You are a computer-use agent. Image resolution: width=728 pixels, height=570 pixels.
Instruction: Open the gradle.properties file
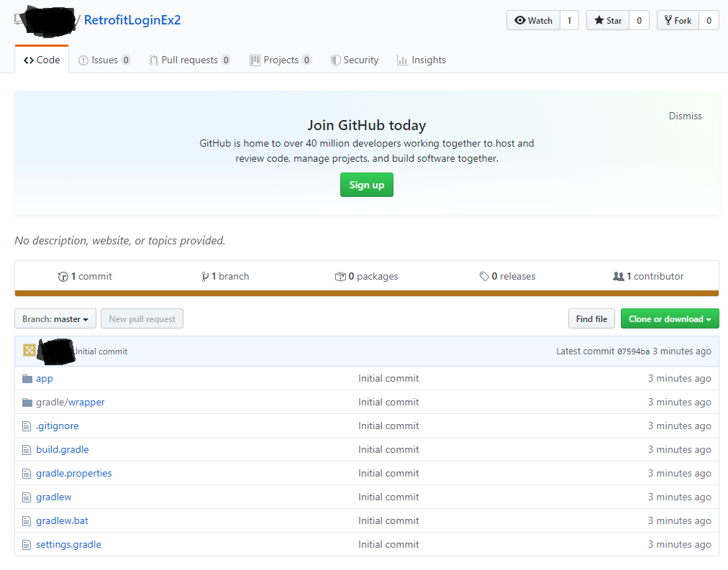coord(74,473)
